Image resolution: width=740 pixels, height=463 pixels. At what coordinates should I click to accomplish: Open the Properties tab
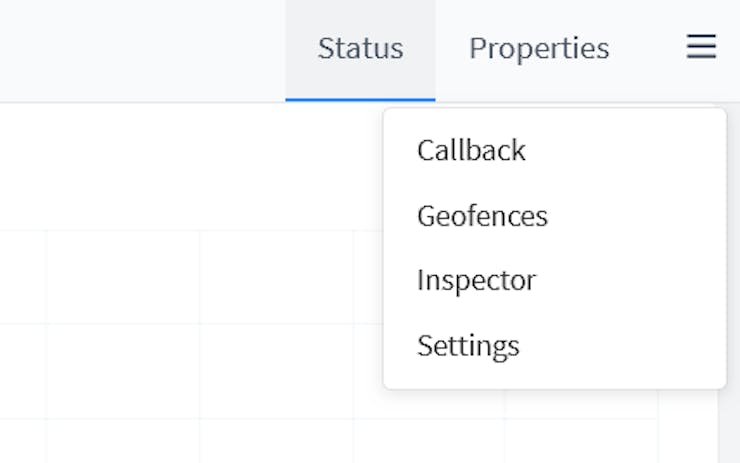click(539, 48)
